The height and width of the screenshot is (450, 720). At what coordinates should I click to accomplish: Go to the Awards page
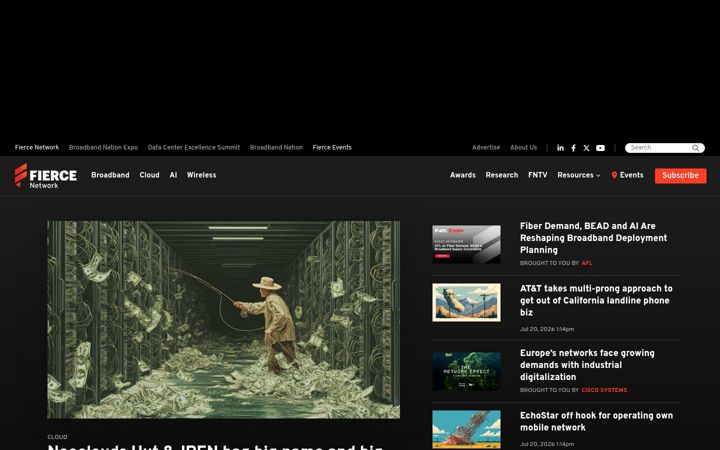coord(463,175)
